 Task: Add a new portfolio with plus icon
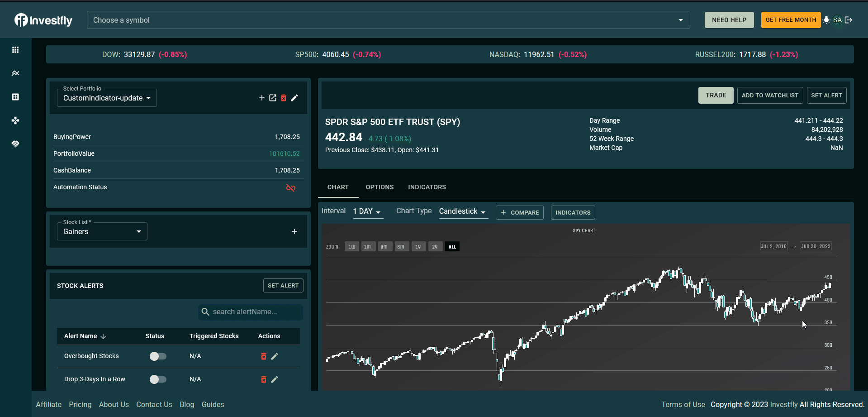pos(261,98)
